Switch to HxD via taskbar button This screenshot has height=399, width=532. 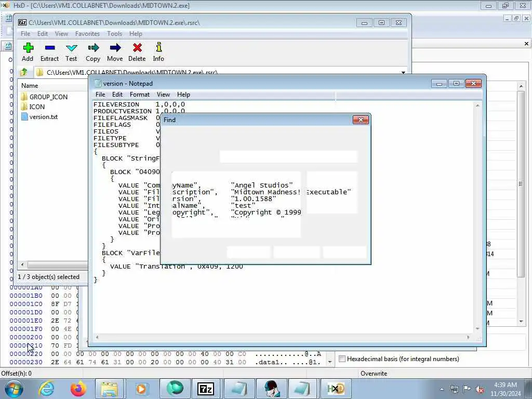335,389
